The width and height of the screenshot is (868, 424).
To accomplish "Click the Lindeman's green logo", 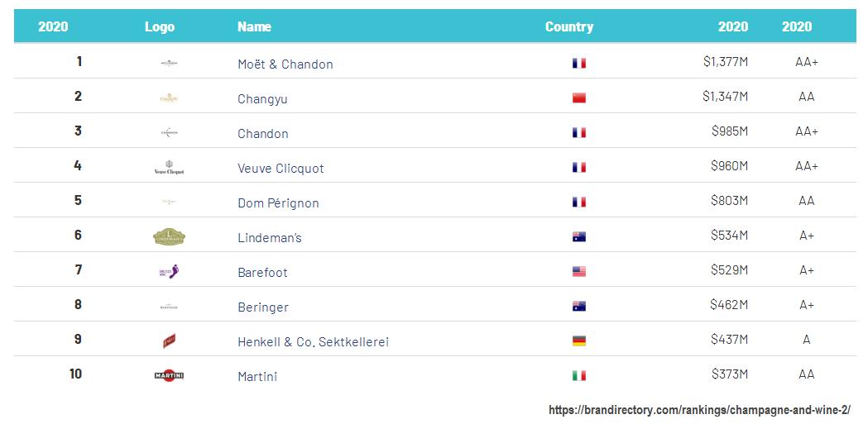I will tap(169, 237).
